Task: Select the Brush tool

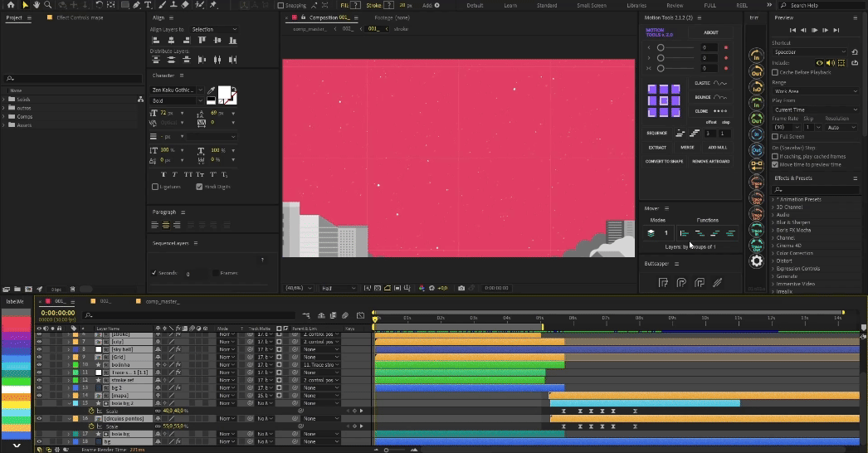Action: pyautogui.click(x=162, y=5)
